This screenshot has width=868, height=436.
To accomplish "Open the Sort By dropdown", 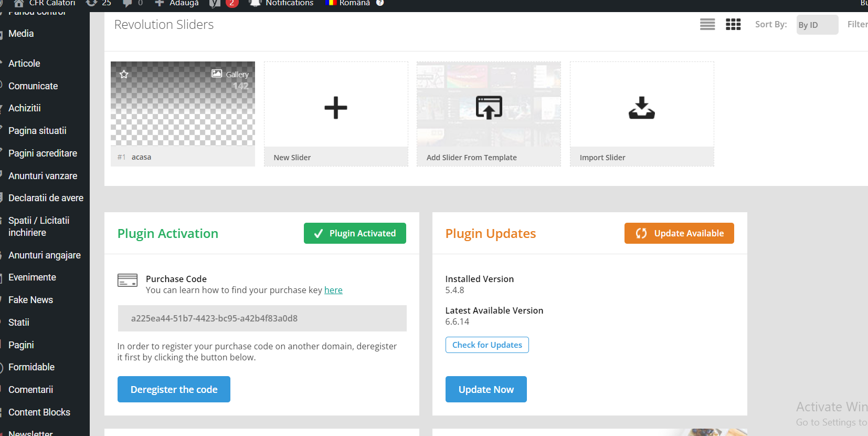I will click(817, 25).
